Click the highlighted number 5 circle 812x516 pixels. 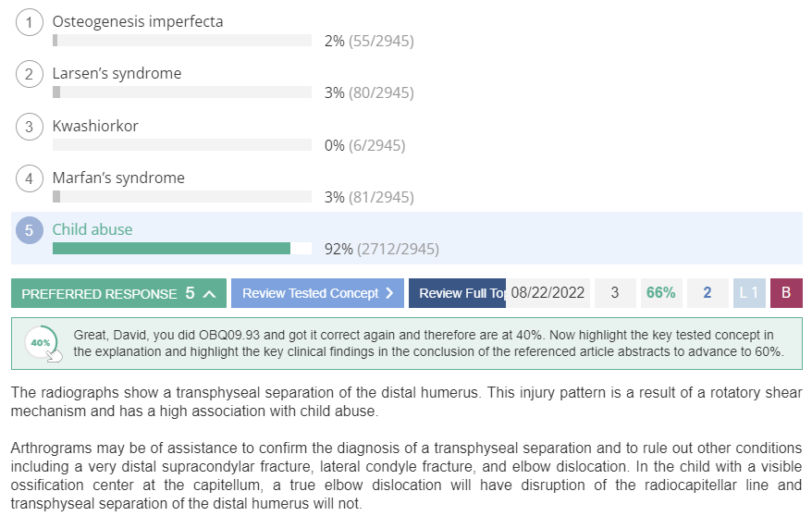tap(29, 230)
